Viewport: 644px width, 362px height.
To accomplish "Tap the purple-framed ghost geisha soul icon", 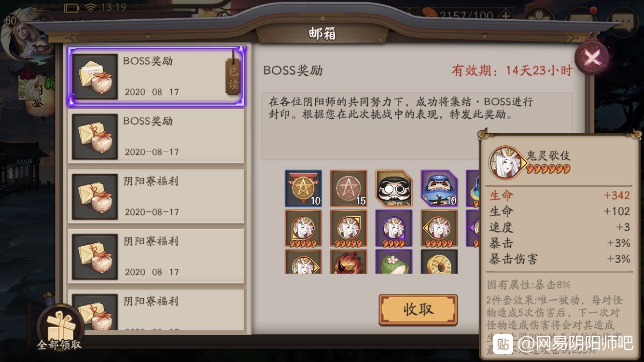I will pyautogui.click(x=394, y=228).
